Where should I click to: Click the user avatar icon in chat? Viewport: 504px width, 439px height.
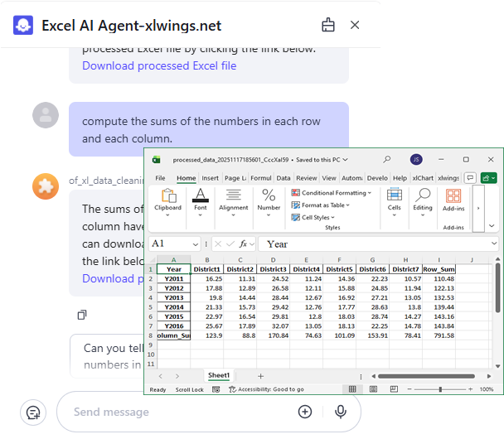(x=46, y=115)
